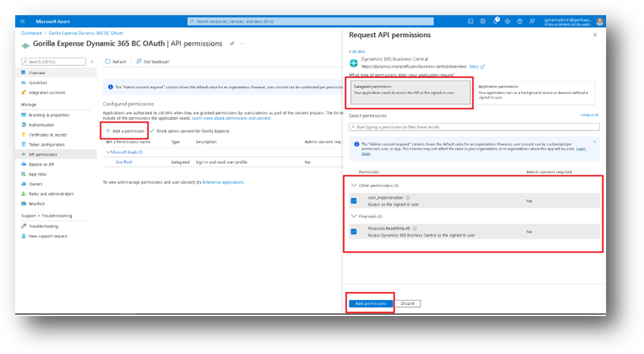Select Delegated permissions card

(x=410, y=92)
